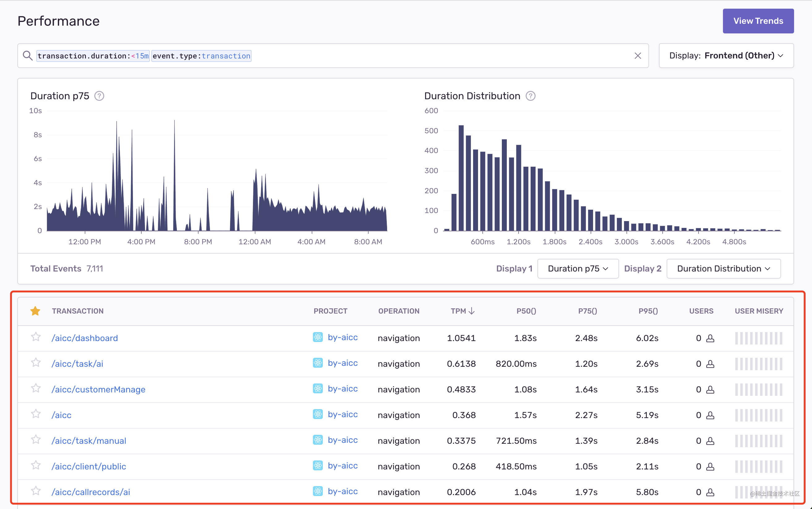
Task: Click users icon in /aicc/dashboard row
Action: click(710, 338)
